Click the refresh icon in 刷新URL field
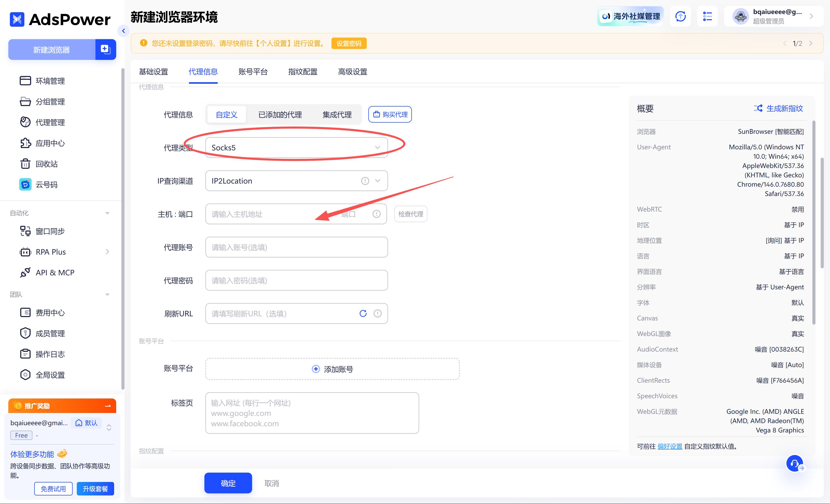Screen dimensions: 830x504 pos(363,313)
